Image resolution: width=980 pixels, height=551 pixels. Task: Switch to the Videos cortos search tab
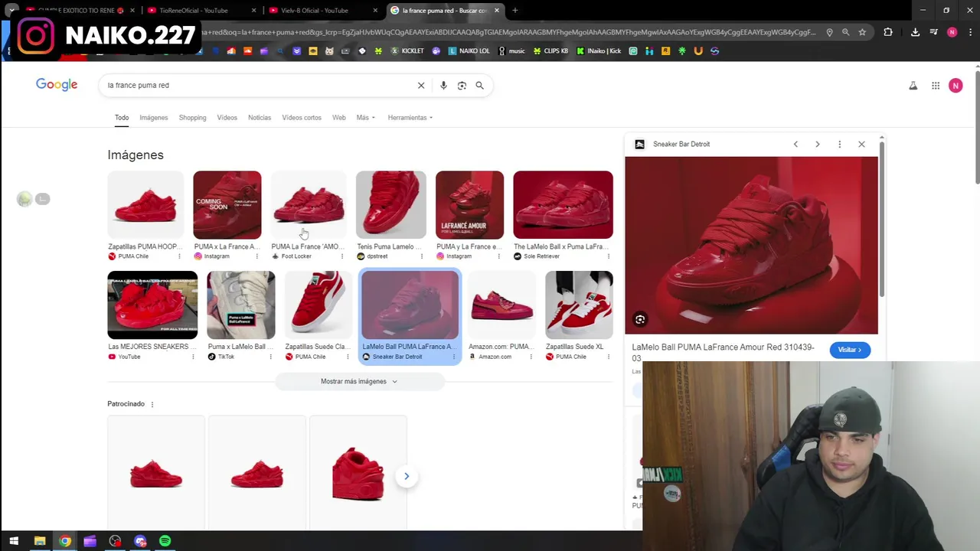[x=302, y=117]
